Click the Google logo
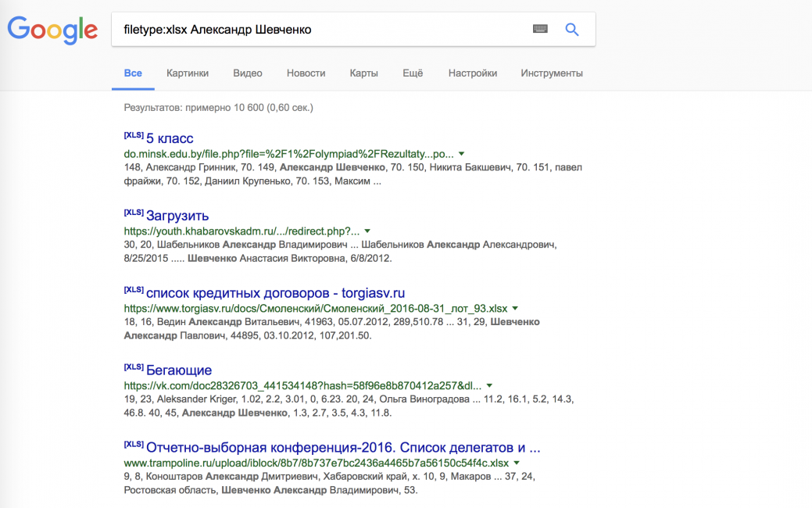Viewport: 812px width, 508px height. [52, 30]
